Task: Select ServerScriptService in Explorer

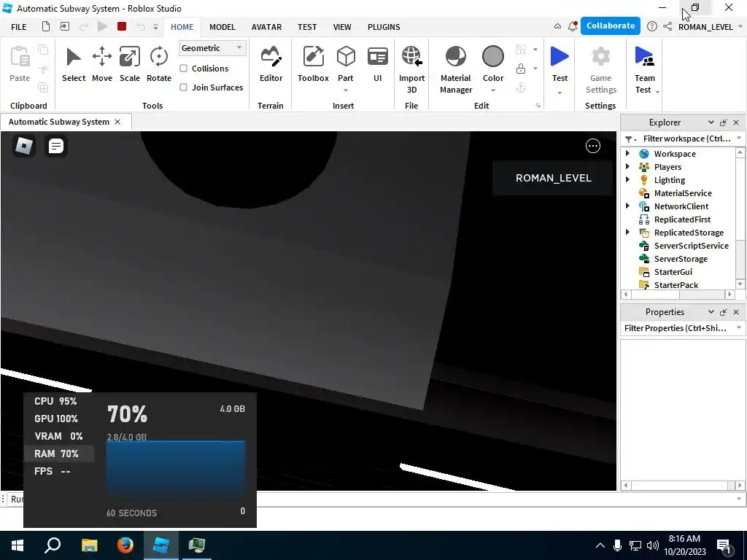Action: click(x=692, y=246)
